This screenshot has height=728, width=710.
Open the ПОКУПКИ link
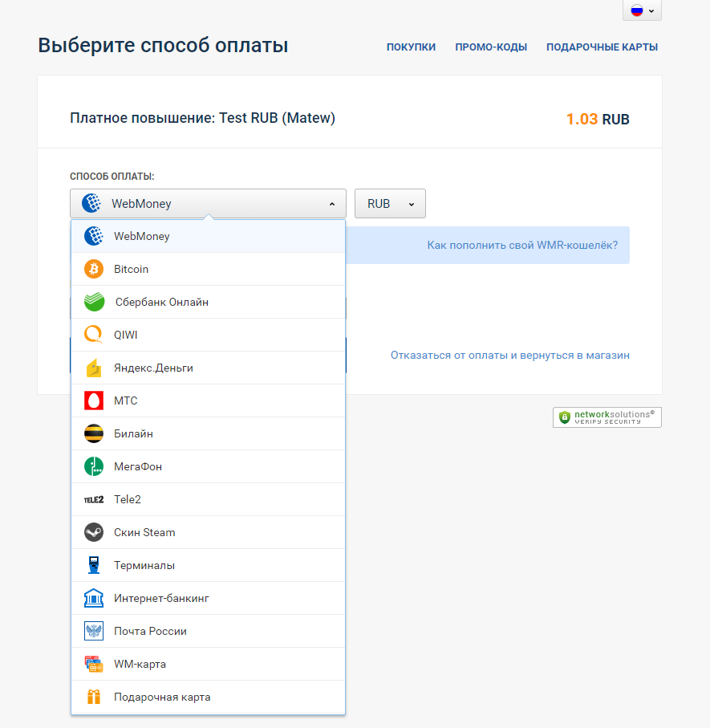(411, 47)
